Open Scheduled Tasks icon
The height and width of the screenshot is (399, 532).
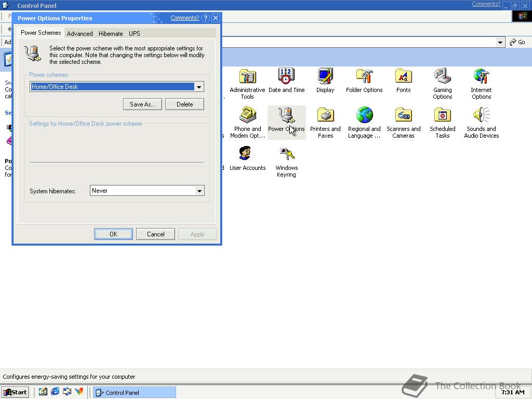442,123
